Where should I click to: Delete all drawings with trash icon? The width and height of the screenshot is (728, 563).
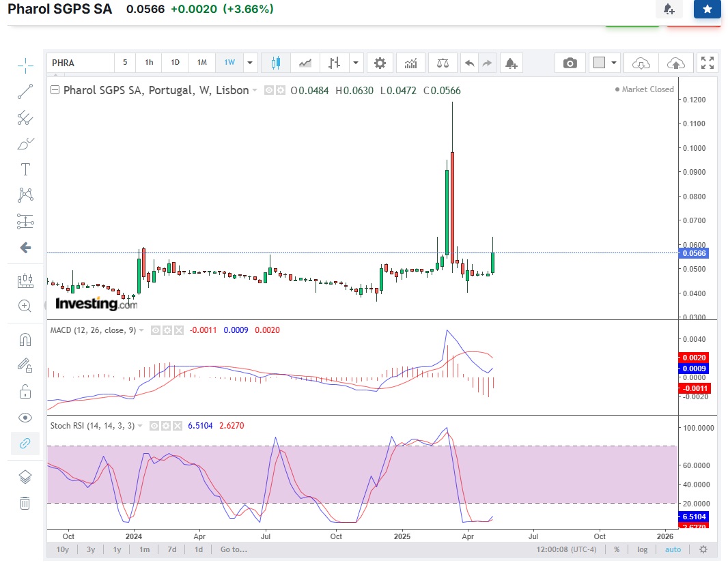coord(25,503)
